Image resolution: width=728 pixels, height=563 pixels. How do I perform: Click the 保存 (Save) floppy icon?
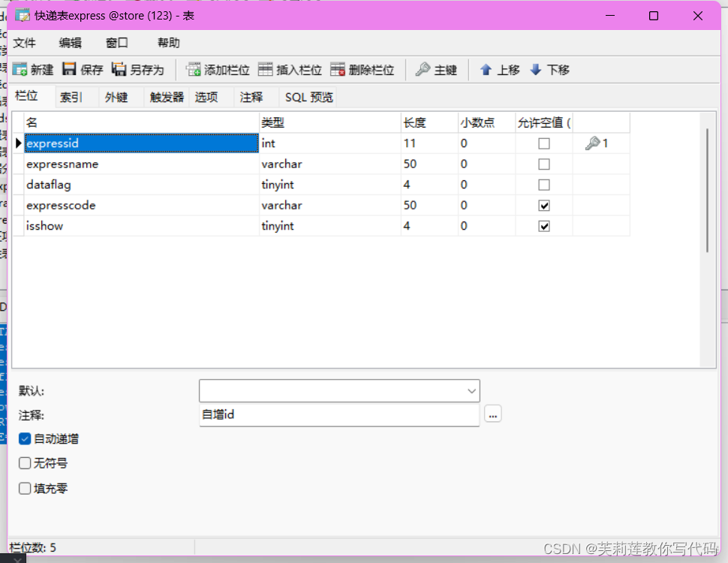coord(69,69)
